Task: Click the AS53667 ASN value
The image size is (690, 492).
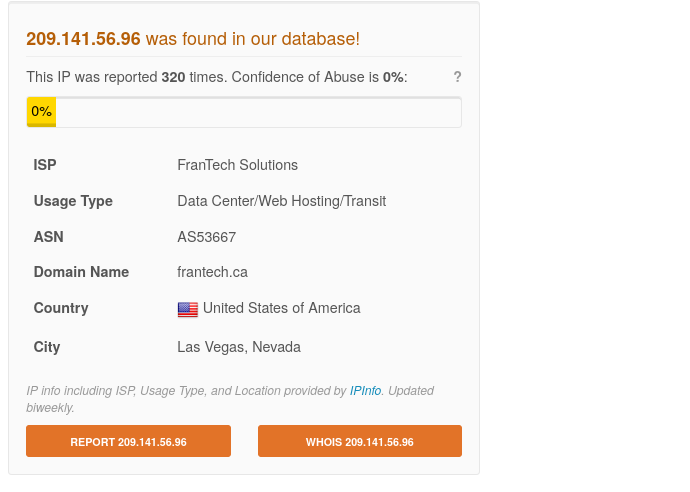Action: click(x=207, y=237)
